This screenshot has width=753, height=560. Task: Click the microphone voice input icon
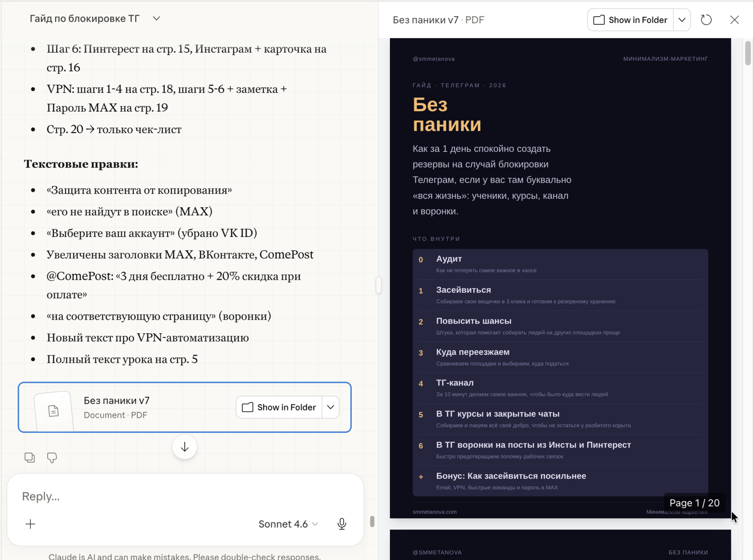[x=342, y=524]
